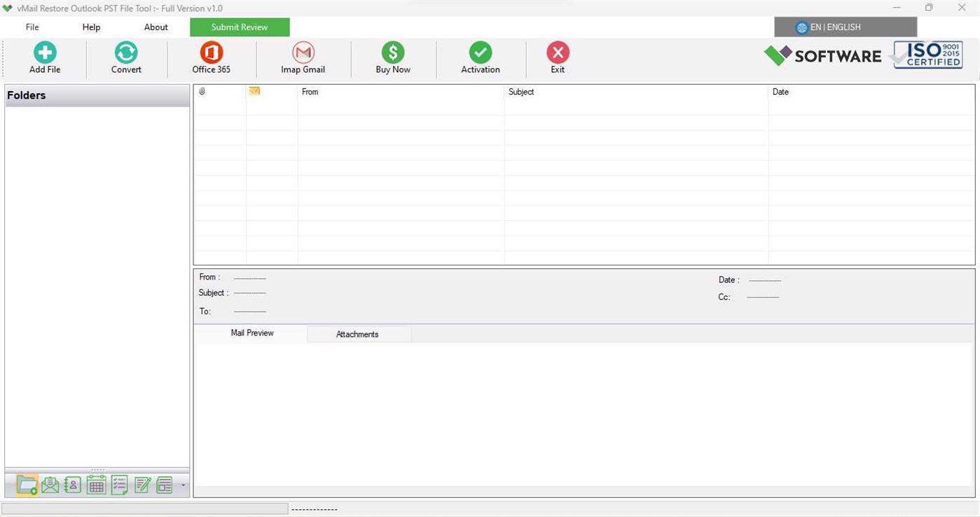
Task: Click the Buy Now button
Action: [392, 57]
